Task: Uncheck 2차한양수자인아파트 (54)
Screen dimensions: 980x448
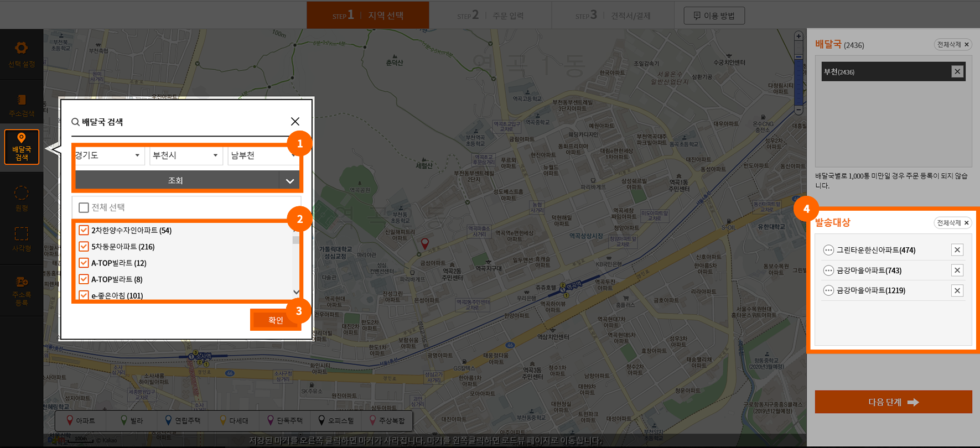Action: pos(84,230)
